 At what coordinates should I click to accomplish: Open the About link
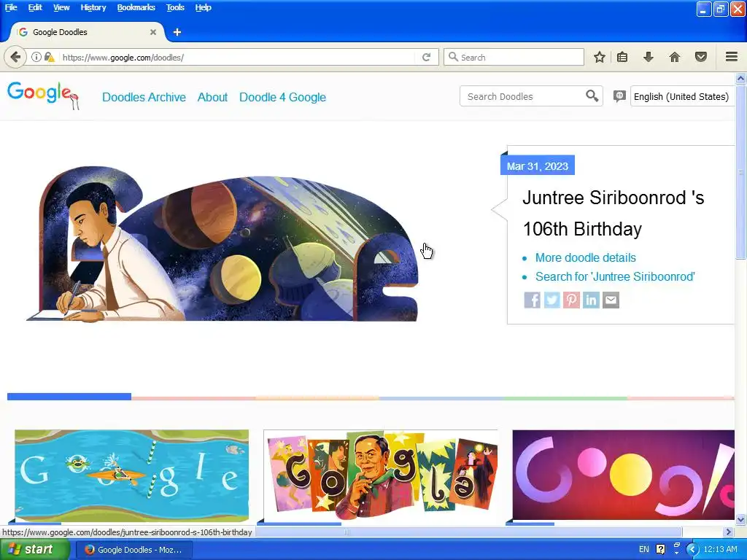point(212,97)
